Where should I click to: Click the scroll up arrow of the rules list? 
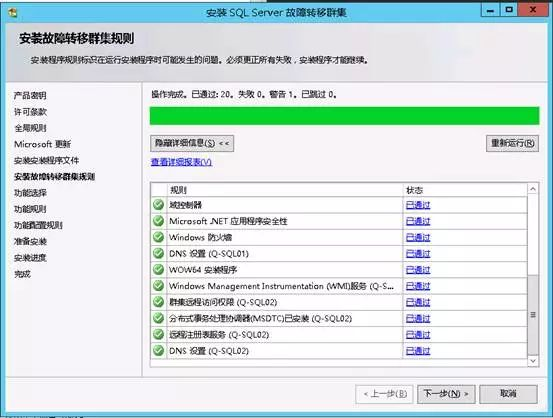coord(533,189)
